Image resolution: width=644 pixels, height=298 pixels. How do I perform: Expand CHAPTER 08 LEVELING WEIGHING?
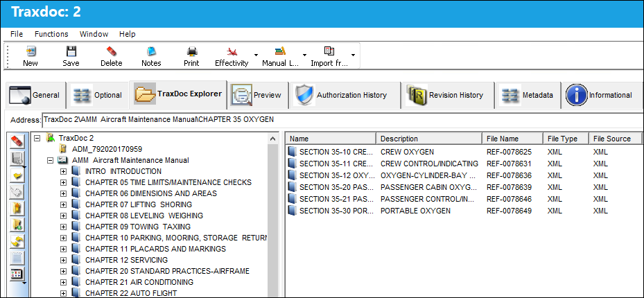(63, 216)
